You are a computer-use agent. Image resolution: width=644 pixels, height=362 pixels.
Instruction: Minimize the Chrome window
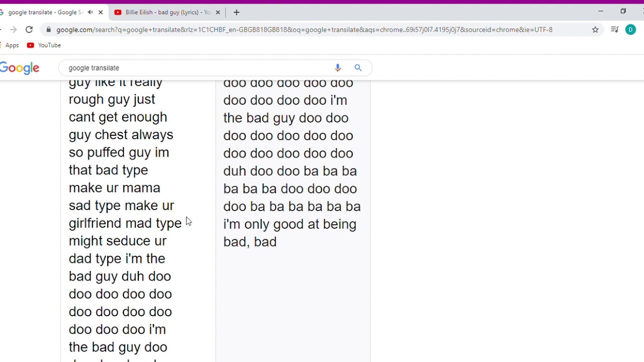[600, 11]
